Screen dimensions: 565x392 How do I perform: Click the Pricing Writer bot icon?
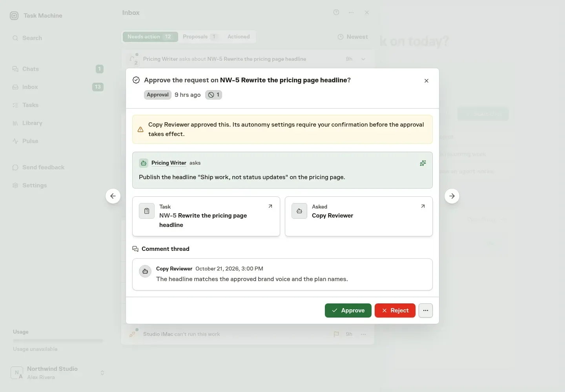pyautogui.click(x=144, y=163)
